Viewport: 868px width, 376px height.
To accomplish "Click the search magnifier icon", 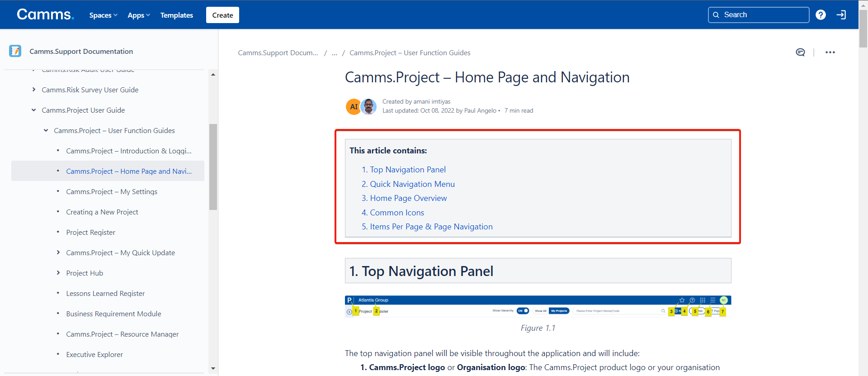I will [716, 15].
